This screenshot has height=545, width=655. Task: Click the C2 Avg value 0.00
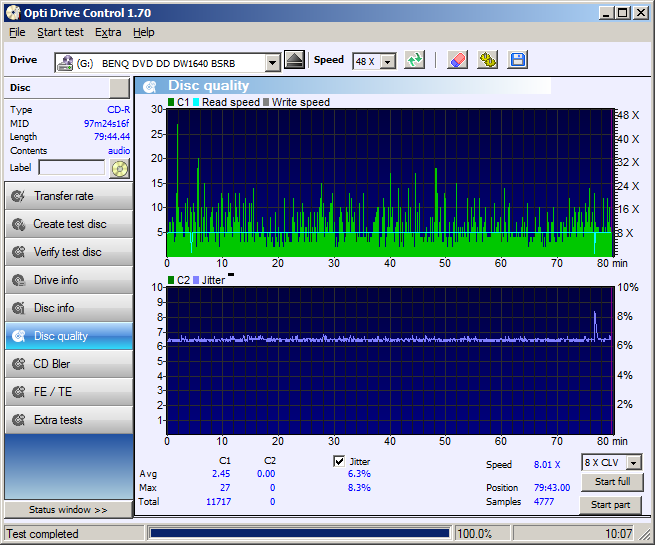[x=266, y=474]
